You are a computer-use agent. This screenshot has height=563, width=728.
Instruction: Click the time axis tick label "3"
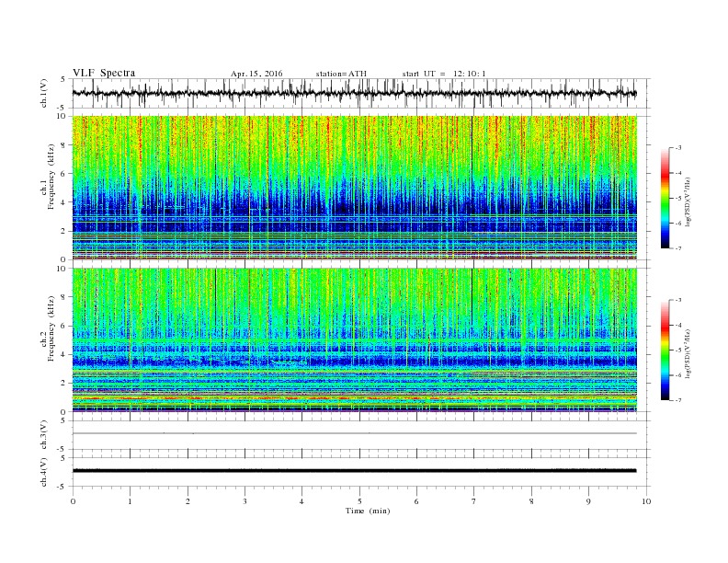245,501
